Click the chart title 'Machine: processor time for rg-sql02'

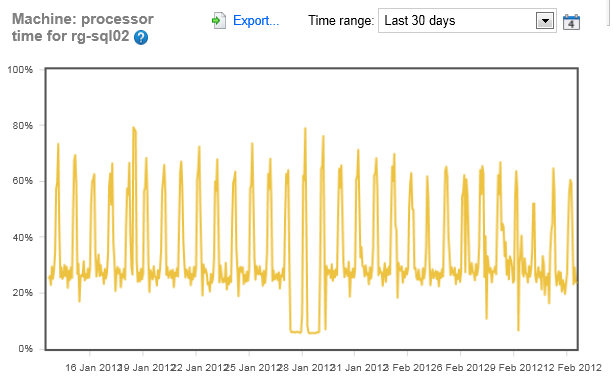point(83,27)
